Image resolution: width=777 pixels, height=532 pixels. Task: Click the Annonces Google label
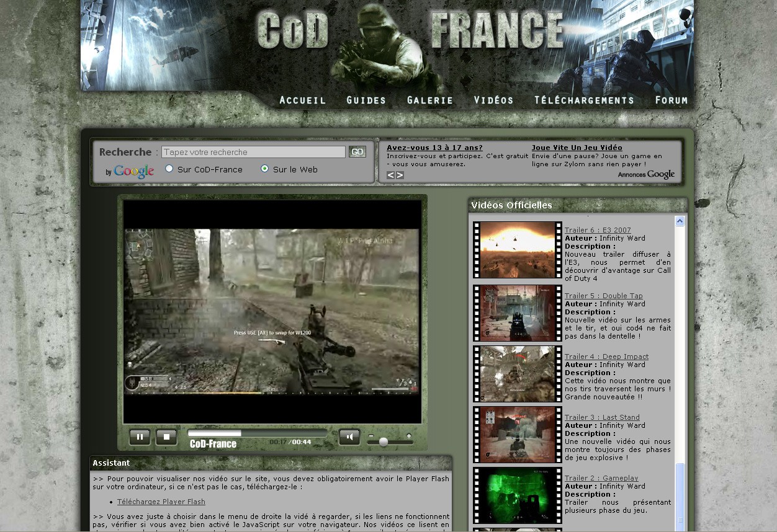(x=646, y=175)
